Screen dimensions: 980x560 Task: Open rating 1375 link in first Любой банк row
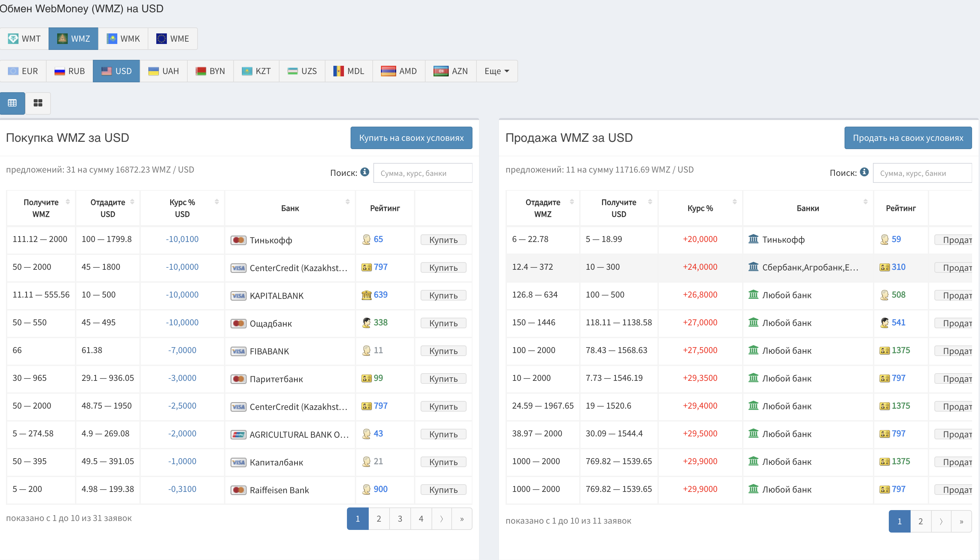[x=900, y=350]
